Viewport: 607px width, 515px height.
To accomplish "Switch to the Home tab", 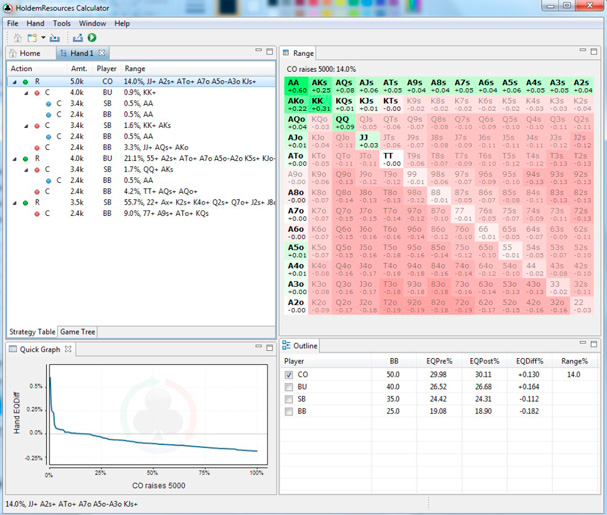I will pyautogui.click(x=25, y=53).
